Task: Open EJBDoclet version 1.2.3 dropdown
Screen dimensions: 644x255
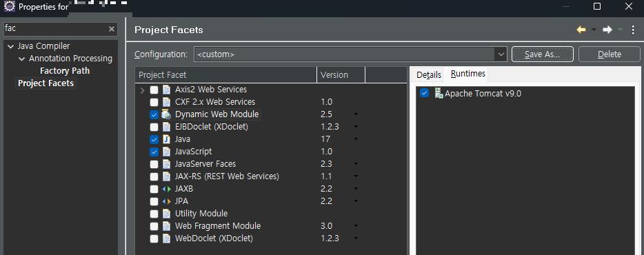Action: point(356,127)
